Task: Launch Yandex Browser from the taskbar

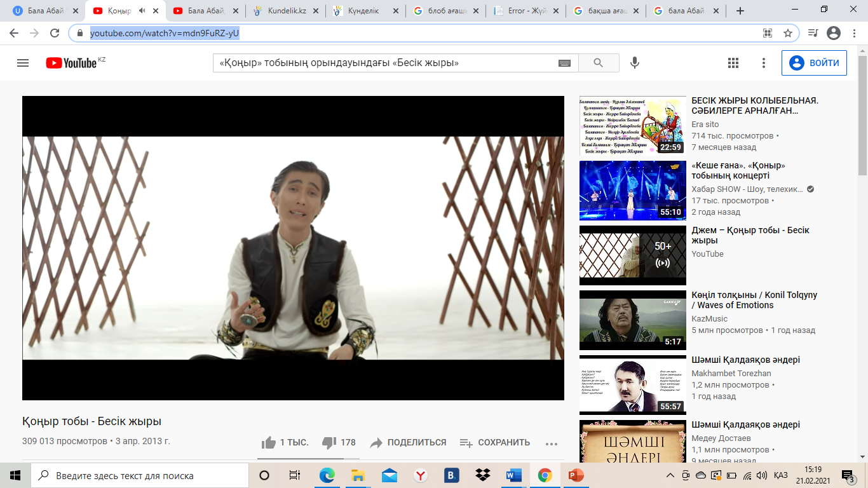Action: click(x=420, y=475)
